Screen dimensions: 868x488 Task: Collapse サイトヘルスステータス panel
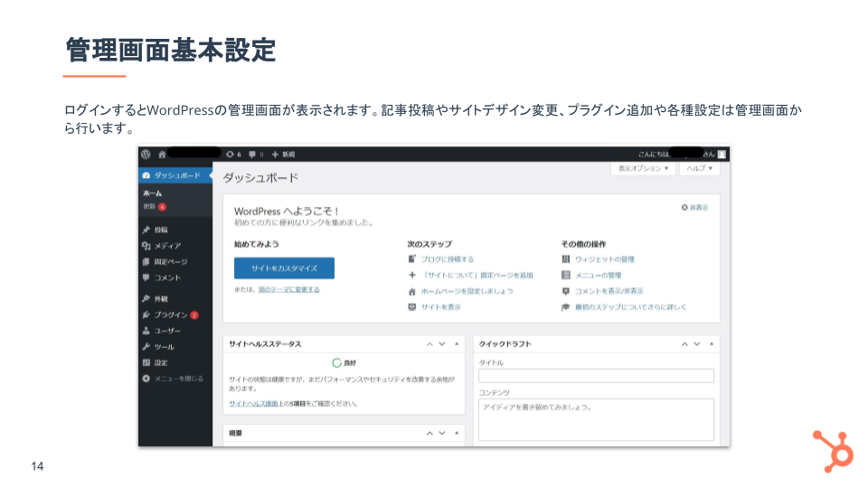click(457, 344)
